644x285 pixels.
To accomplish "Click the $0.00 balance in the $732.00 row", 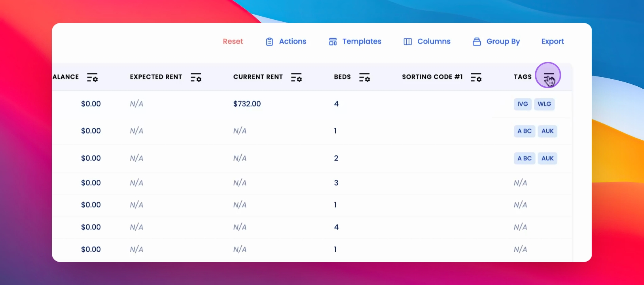I will tap(91, 104).
